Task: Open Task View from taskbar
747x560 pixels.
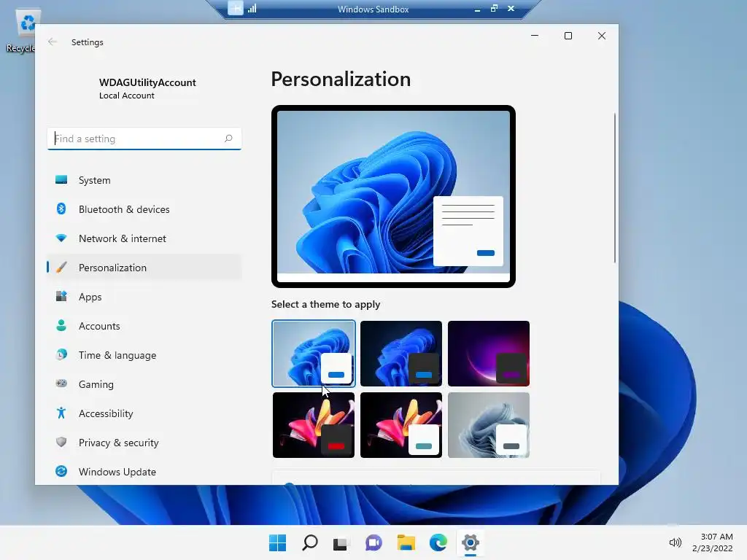Action: point(341,542)
